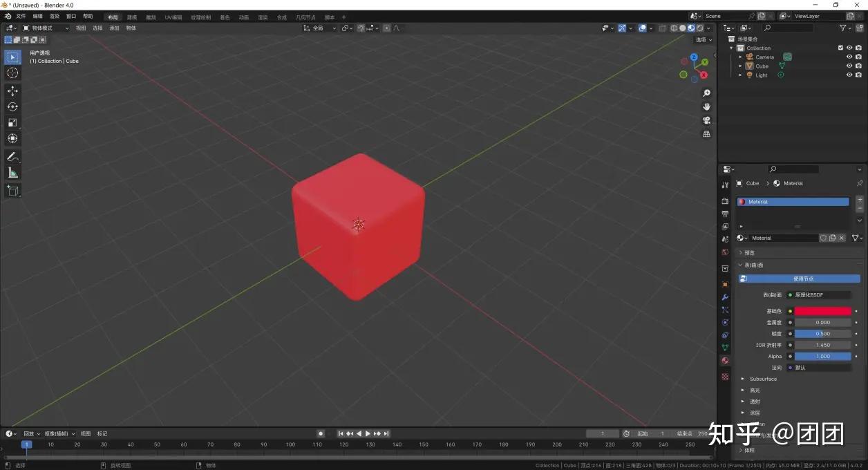
Task: Disable Camera render visibility in the outliner
Action: (x=858, y=57)
